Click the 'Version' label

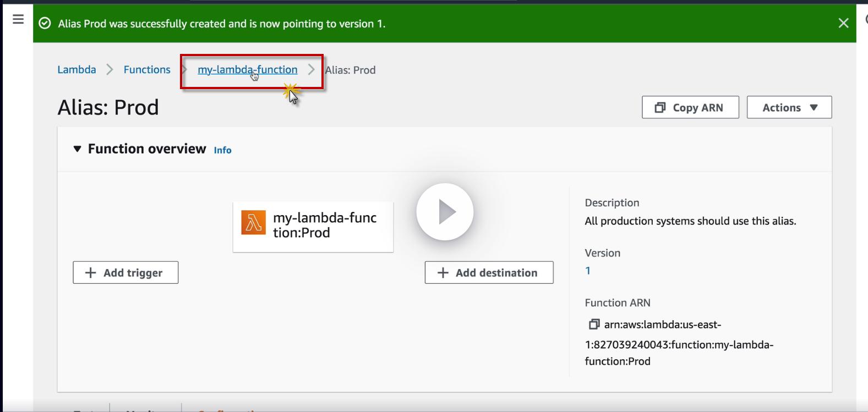[x=603, y=253]
